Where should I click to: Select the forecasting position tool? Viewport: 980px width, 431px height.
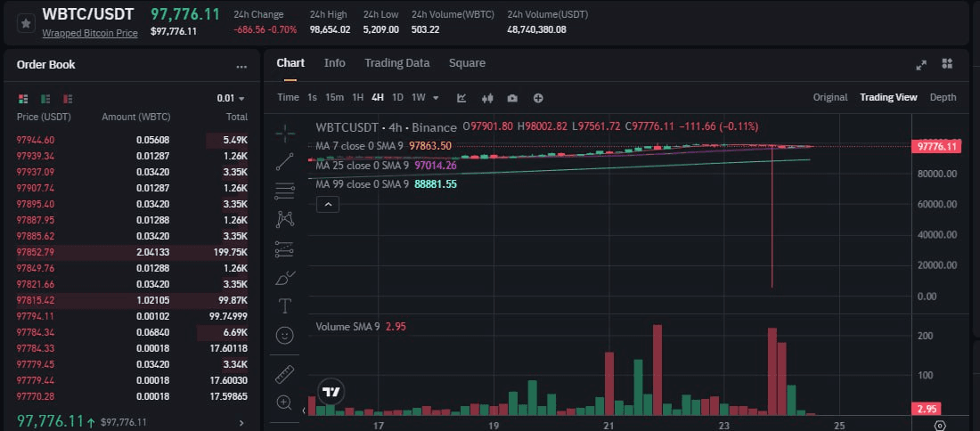pyautogui.click(x=285, y=249)
